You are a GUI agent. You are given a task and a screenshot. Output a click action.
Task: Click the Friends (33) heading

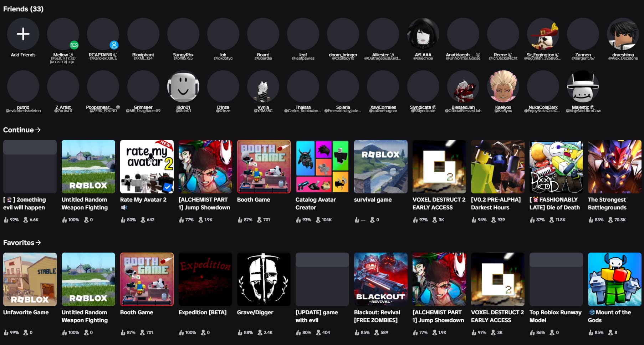[23, 9]
